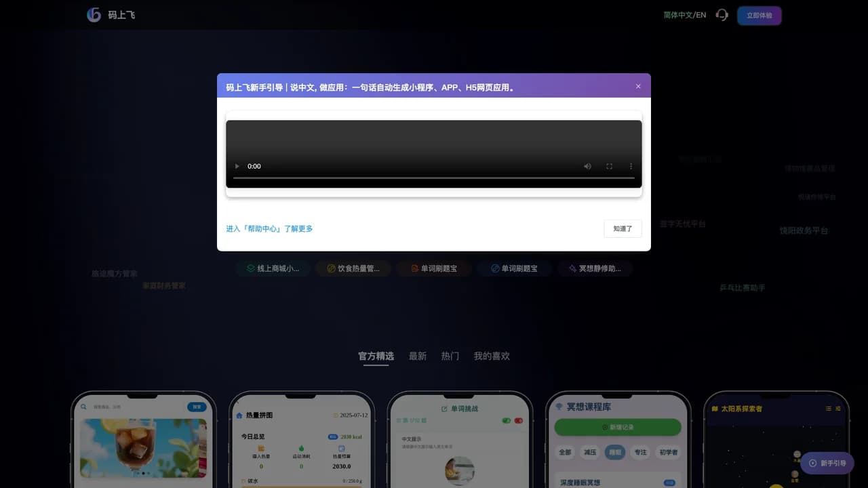Image resolution: width=868 pixels, height=488 pixels.
Task: Close the 新手引导 dialog with X
Action: (x=638, y=86)
